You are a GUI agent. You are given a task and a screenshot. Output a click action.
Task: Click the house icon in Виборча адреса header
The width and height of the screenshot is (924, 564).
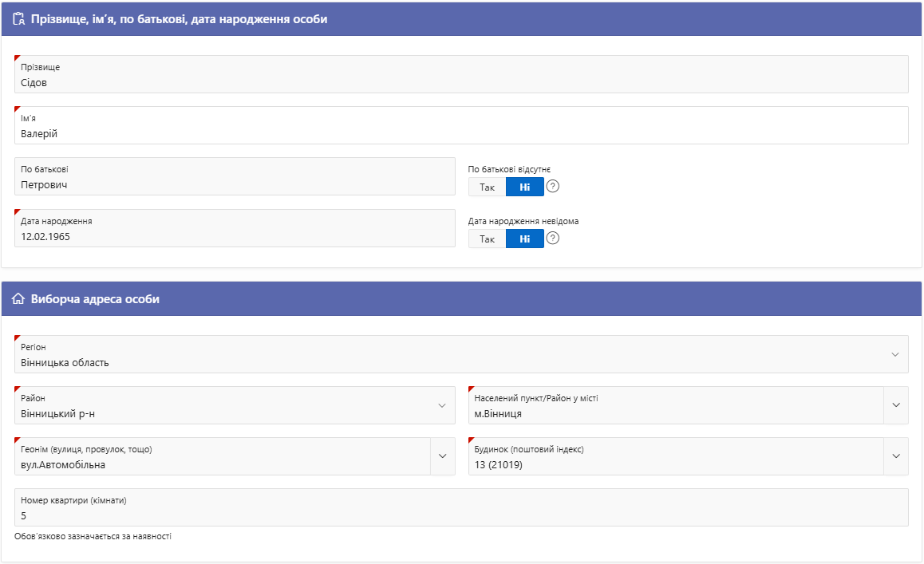click(19, 299)
